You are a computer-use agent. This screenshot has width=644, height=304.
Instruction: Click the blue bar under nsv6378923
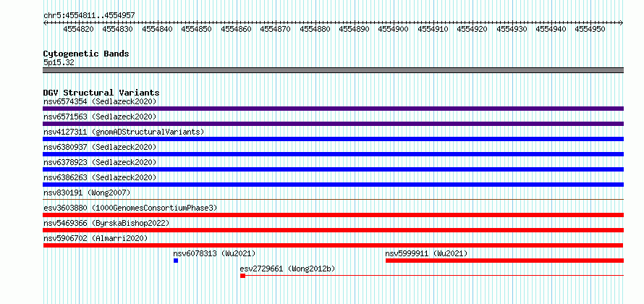click(333, 169)
